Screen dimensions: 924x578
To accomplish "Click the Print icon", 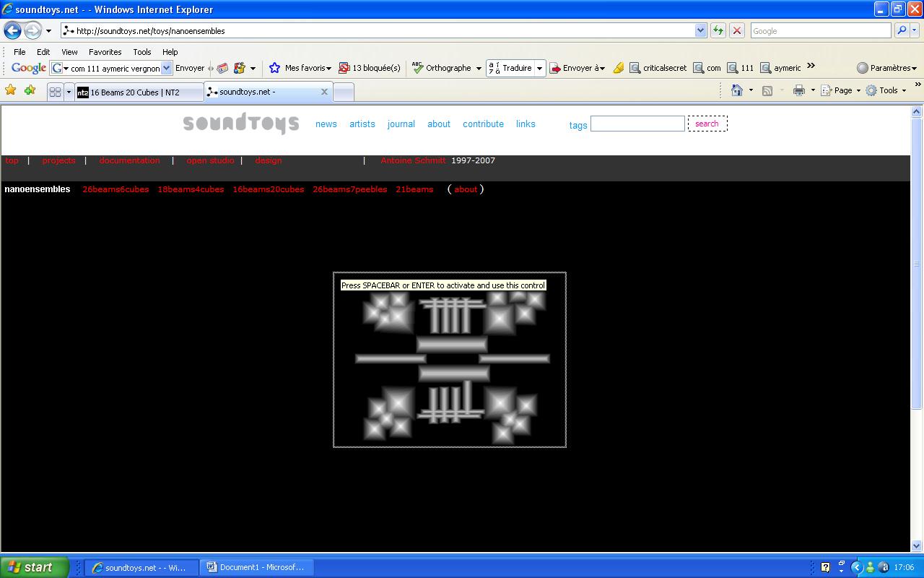I will click(798, 90).
